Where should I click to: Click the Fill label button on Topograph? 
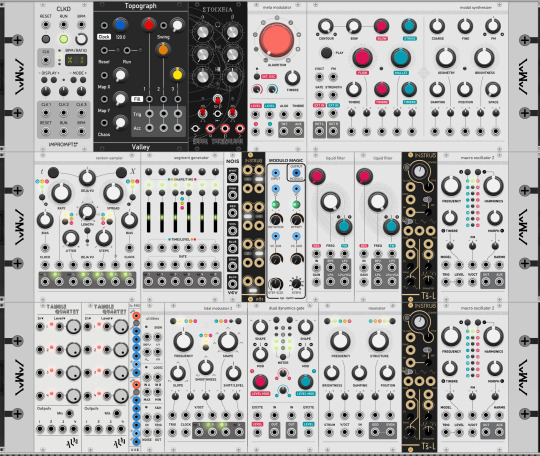137,99
